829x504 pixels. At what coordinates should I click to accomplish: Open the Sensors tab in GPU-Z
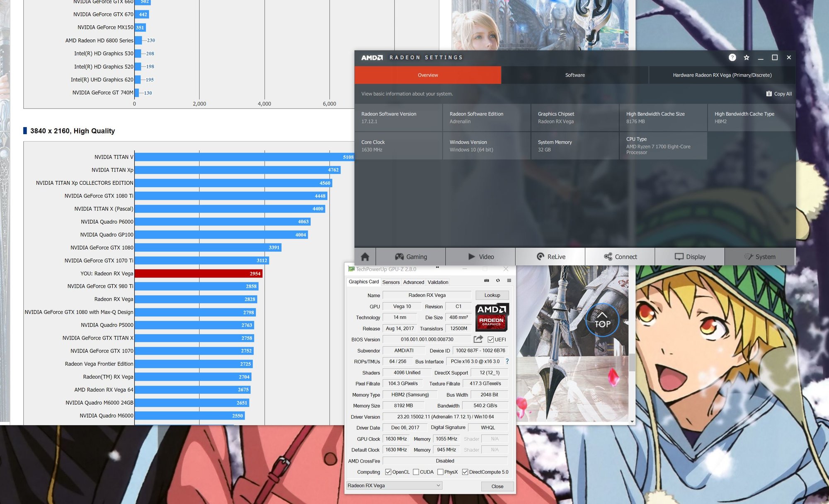pos(391,282)
